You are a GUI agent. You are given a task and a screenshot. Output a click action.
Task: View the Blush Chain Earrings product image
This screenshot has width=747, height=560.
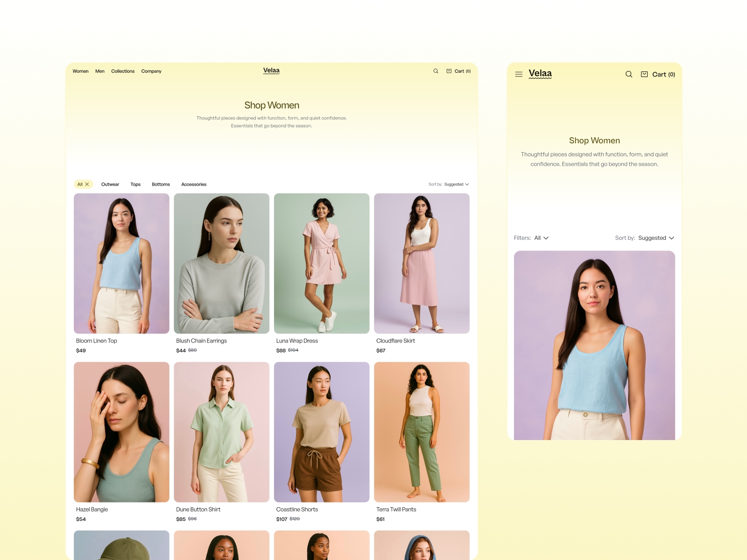click(221, 263)
